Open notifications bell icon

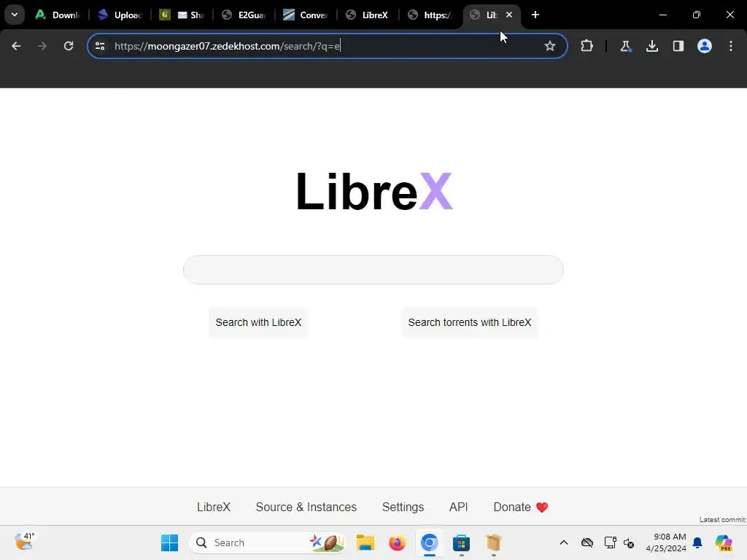click(697, 542)
